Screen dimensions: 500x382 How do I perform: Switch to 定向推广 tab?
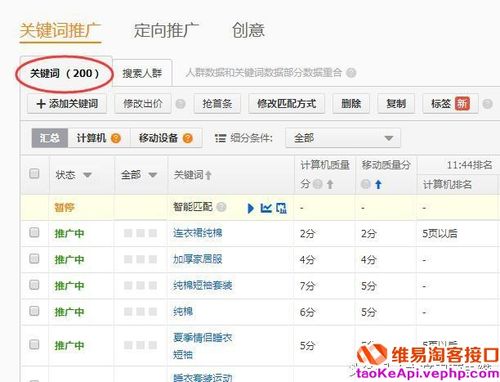click(x=166, y=30)
